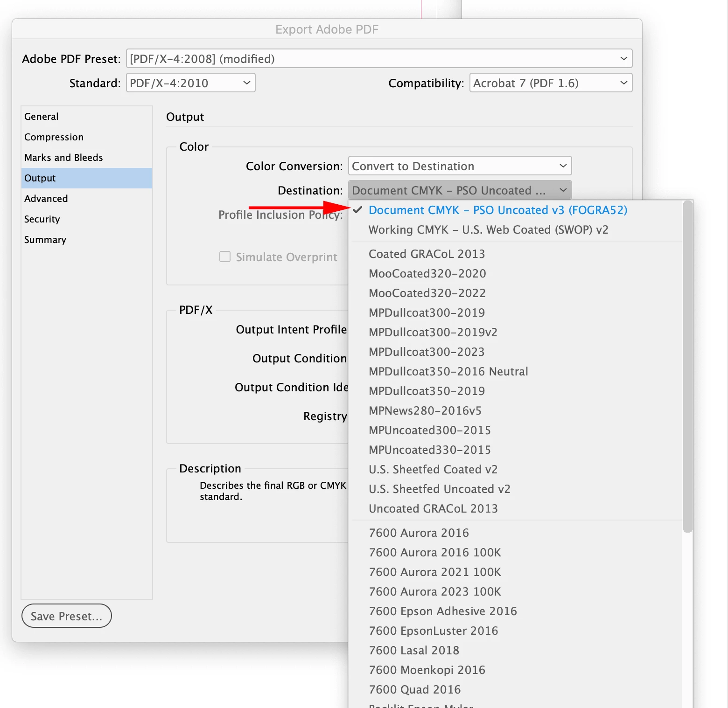This screenshot has width=728, height=708.
Task: Choose Working CMYK U.S. Web Coated (SWOP) v2
Action: 516,230
